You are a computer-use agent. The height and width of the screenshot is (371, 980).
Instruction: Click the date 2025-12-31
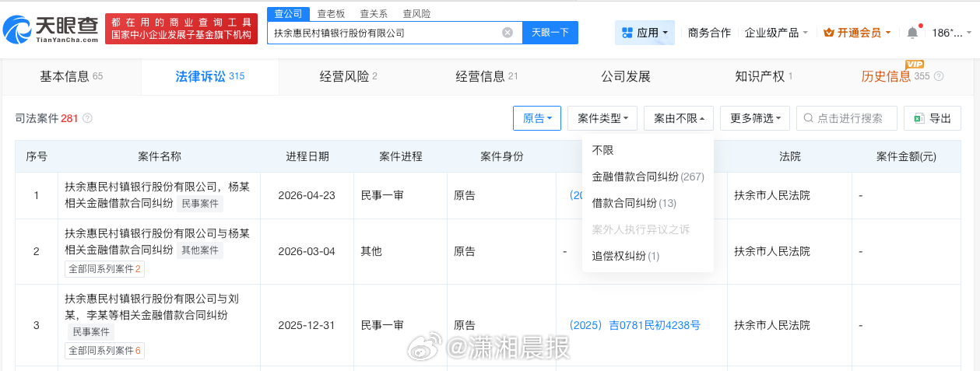coord(307,325)
